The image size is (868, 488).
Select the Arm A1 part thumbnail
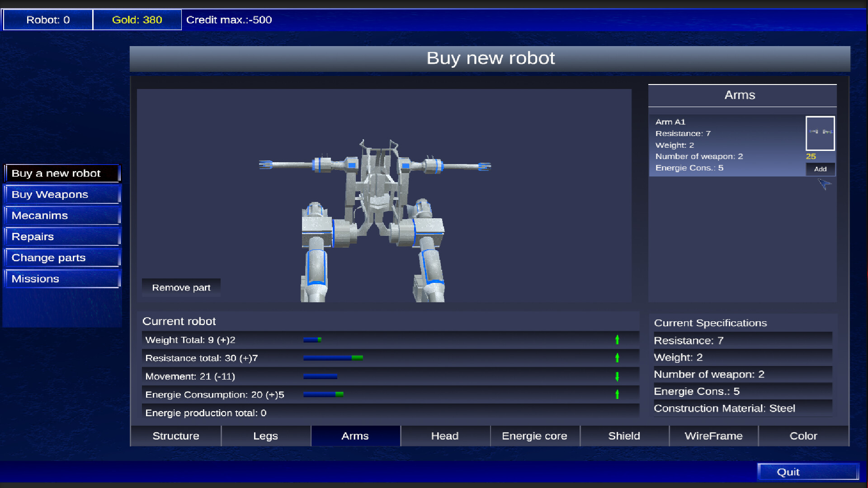pos(820,133)
